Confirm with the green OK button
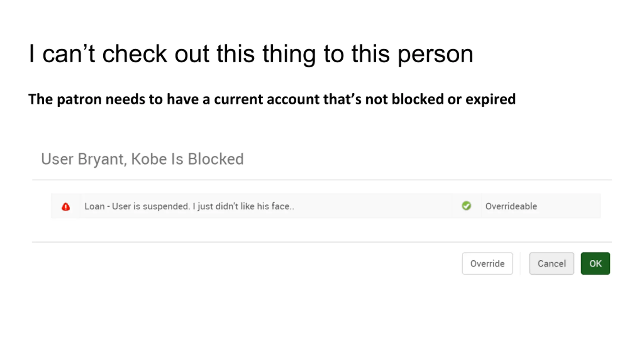Screen dimensions: 644x362 coord(595,263)
